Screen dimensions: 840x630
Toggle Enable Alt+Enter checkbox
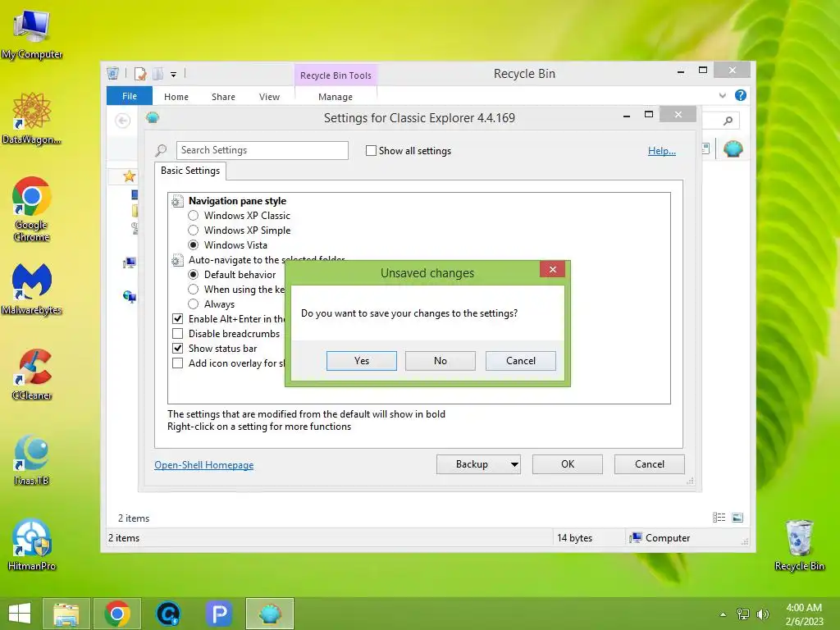point(178,319)
